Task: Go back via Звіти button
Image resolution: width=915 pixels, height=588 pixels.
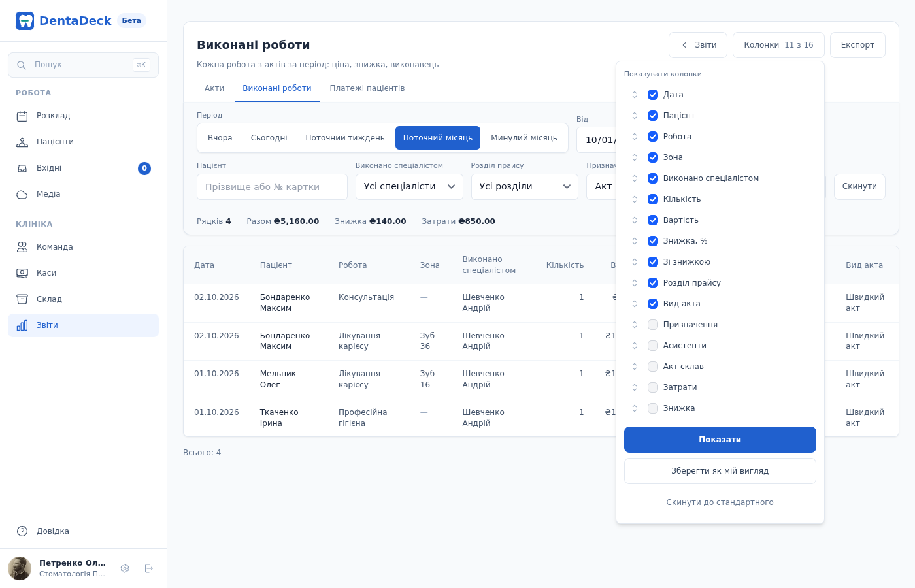Action: pos(698,45)
